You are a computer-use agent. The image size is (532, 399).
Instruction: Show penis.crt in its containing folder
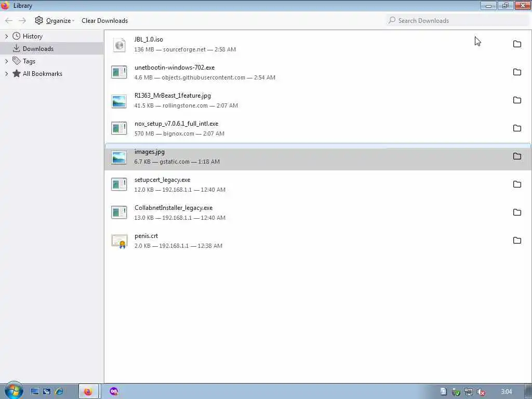tap(517, 241)
